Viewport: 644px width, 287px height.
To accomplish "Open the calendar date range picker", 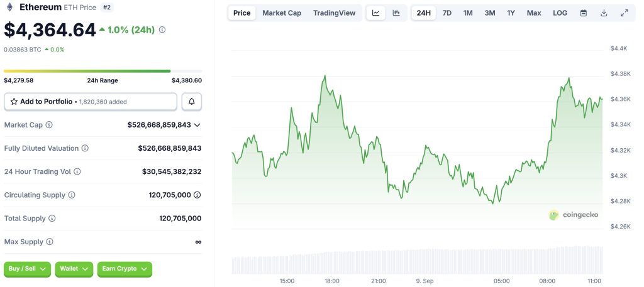I will [584, 13].
